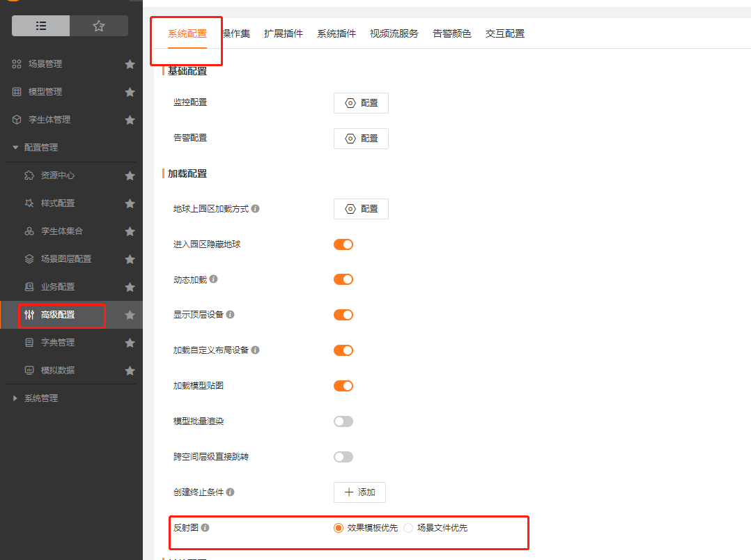Image resolution: width=751 pixels, height=560 pixels.
Task: Click 配置 button for 监控配置
Action: pos(361,103)
